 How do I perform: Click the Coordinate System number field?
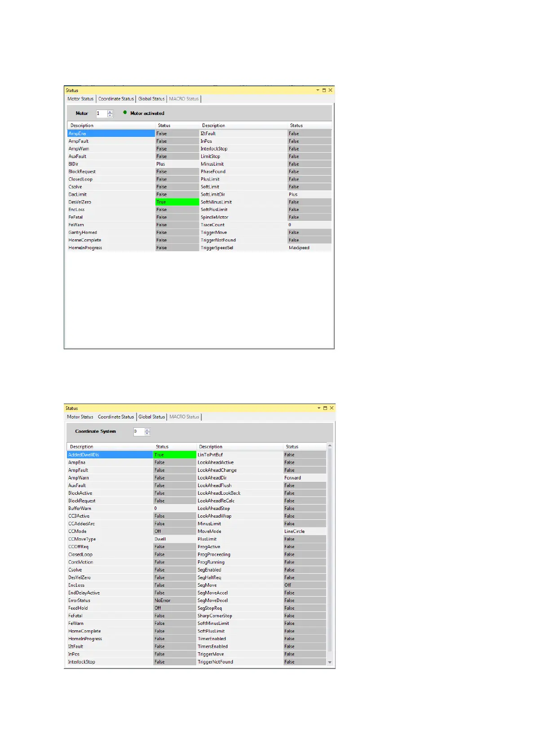pos(138,432)
